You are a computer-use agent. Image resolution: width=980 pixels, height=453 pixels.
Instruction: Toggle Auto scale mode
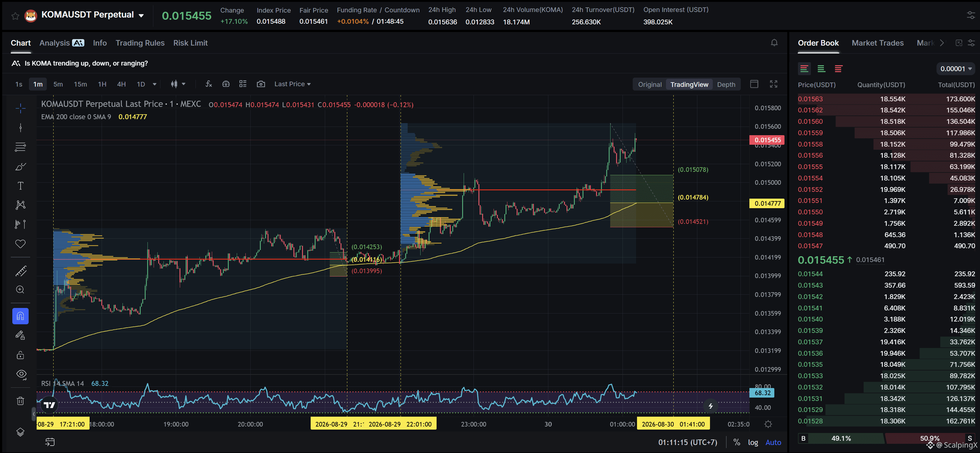[x=773, y=442]
